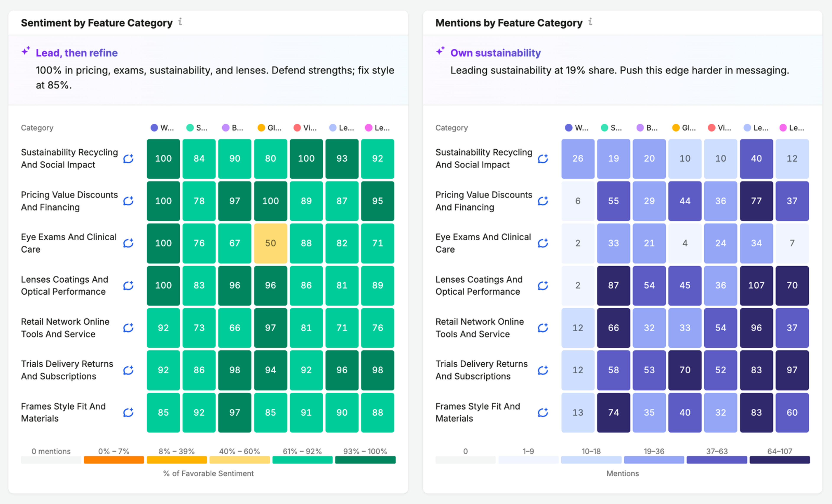The height and width of the screenshot is (504, 832).
Task: Click the AI refresh icon for Frames Style Fit row in Sentiment panel
Action: [128, 413]
